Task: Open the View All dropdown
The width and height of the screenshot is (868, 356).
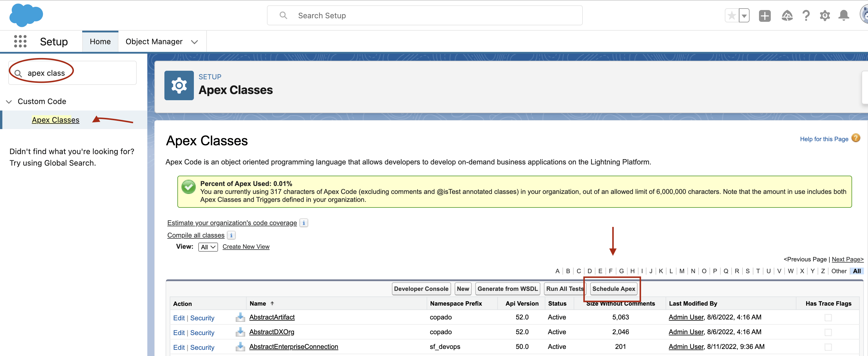Action: [207, 247]
